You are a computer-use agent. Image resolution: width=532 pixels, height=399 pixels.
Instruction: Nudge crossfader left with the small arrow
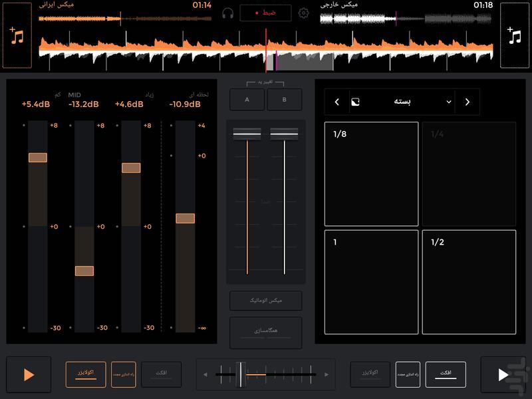pos(206,375)
